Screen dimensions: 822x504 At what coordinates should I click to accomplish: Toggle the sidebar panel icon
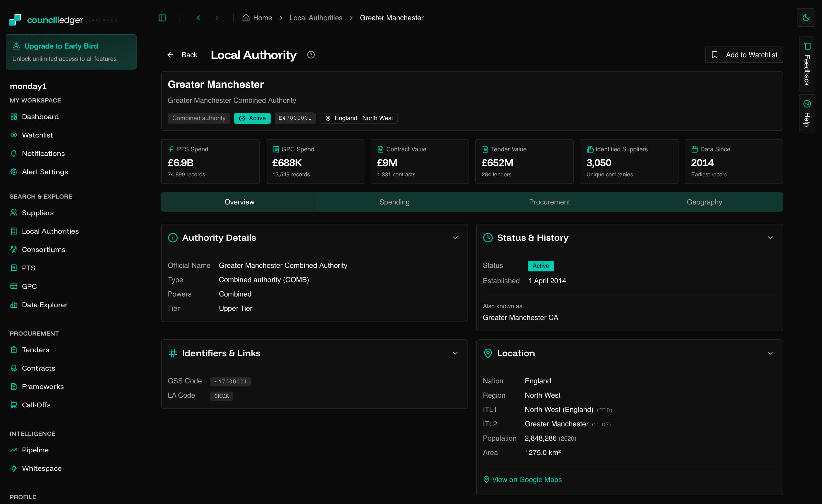162,18
